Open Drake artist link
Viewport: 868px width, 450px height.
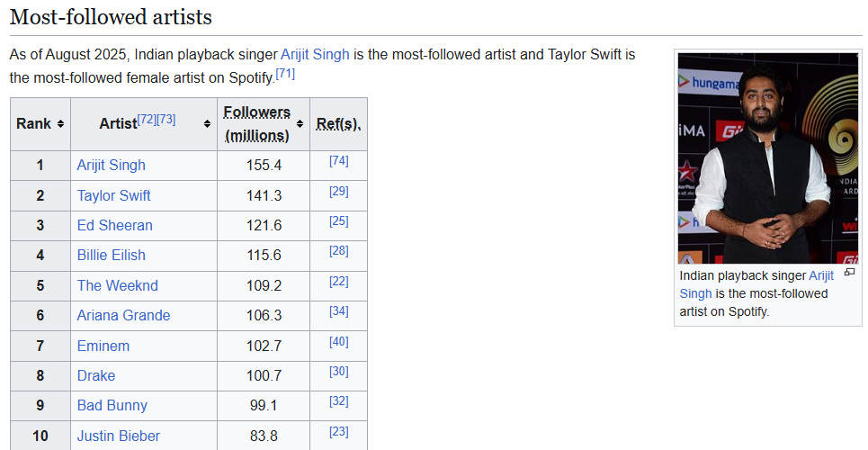(x=95, y=375)
